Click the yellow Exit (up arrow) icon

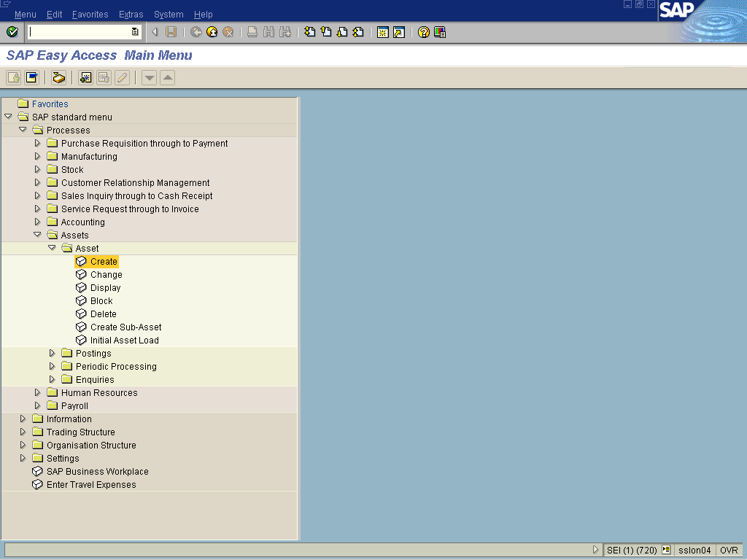(x=212, y=32)
